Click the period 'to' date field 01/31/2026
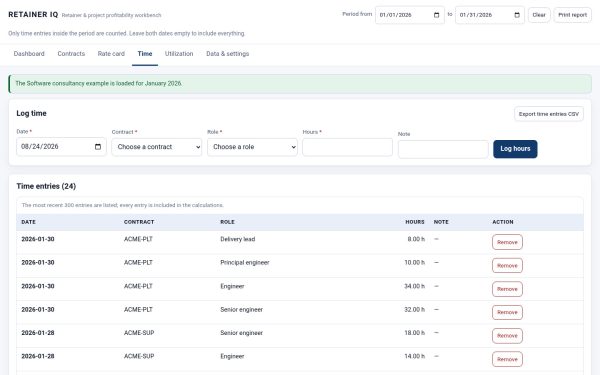600x375 pixels. [490, 15]
